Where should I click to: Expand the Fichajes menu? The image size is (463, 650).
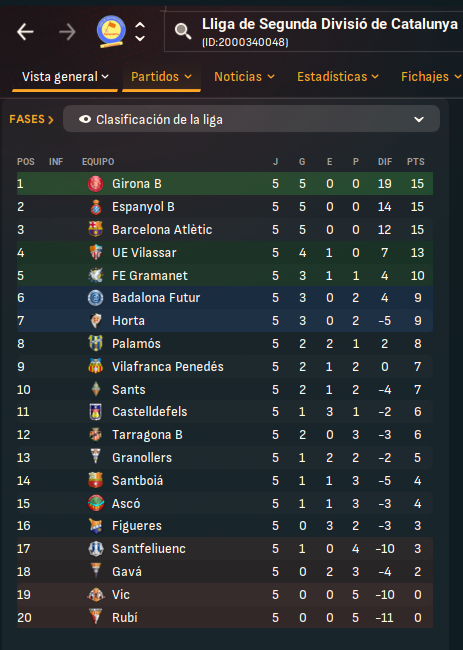[x=431, y=77]
